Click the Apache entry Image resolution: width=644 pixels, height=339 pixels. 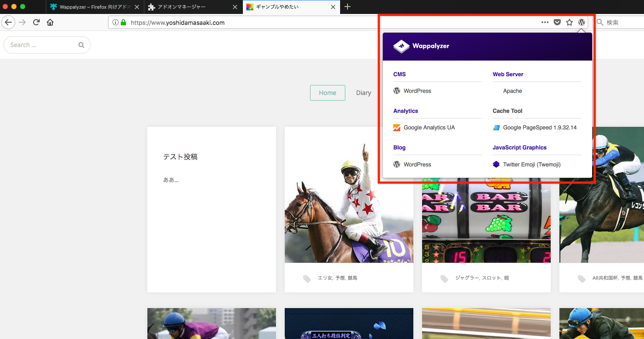point(512,91)
